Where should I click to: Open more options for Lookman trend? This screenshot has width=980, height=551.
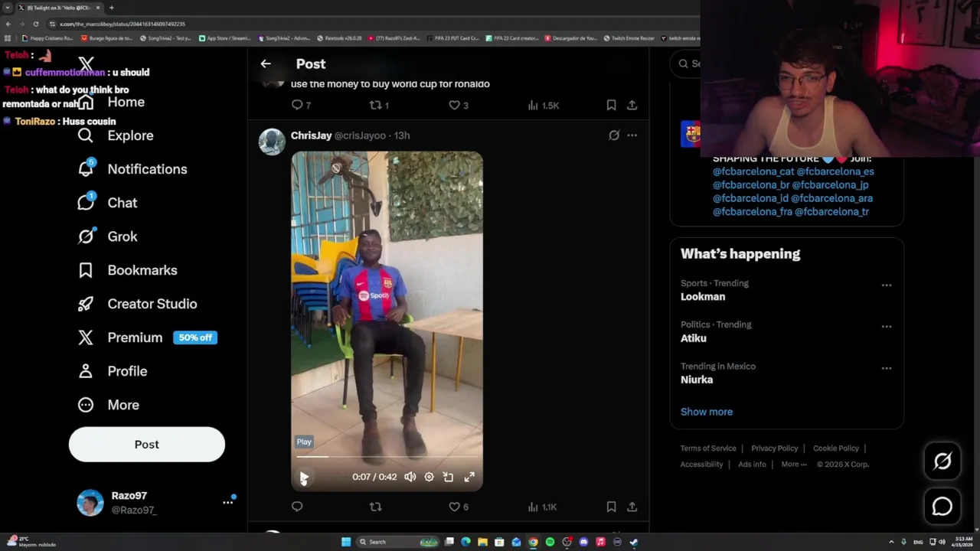[x=886, y=285]
